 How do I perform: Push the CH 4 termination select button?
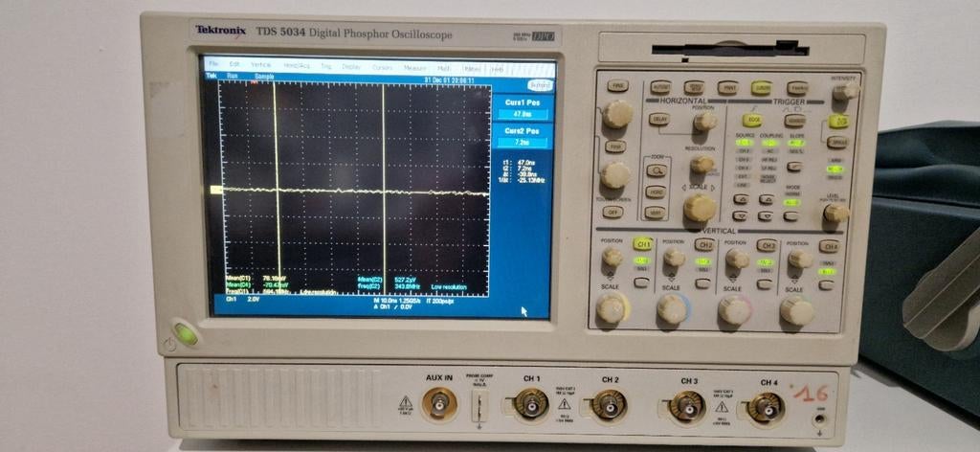(x=826, y=285)
